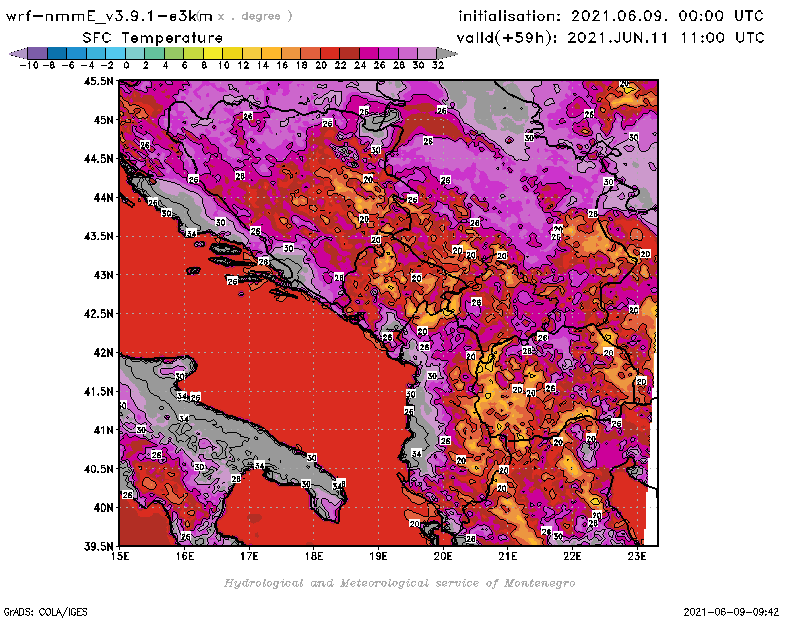Click the 'SFC Temperature' heading
800x618 pixels.
coord(153,38)
